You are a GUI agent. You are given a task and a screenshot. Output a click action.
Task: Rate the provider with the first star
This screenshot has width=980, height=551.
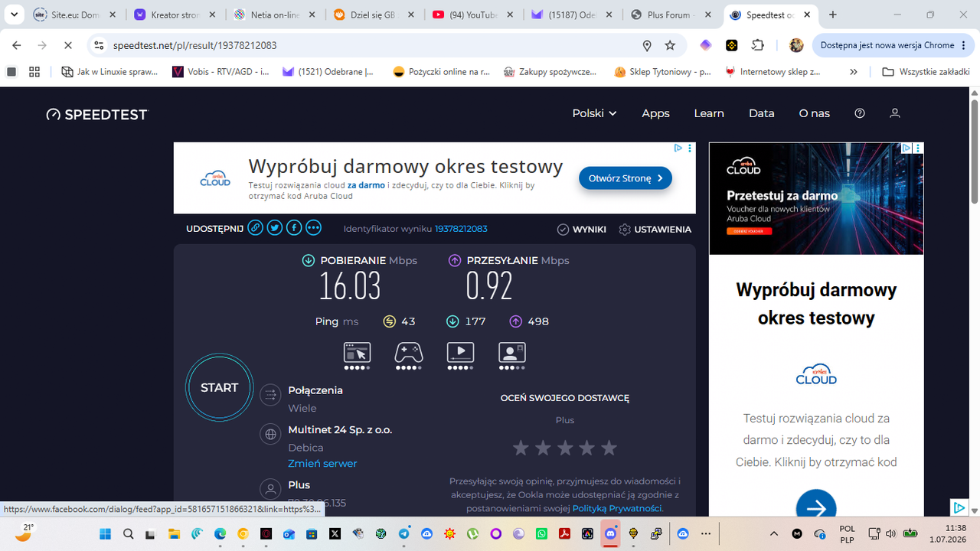pos(521,448)
